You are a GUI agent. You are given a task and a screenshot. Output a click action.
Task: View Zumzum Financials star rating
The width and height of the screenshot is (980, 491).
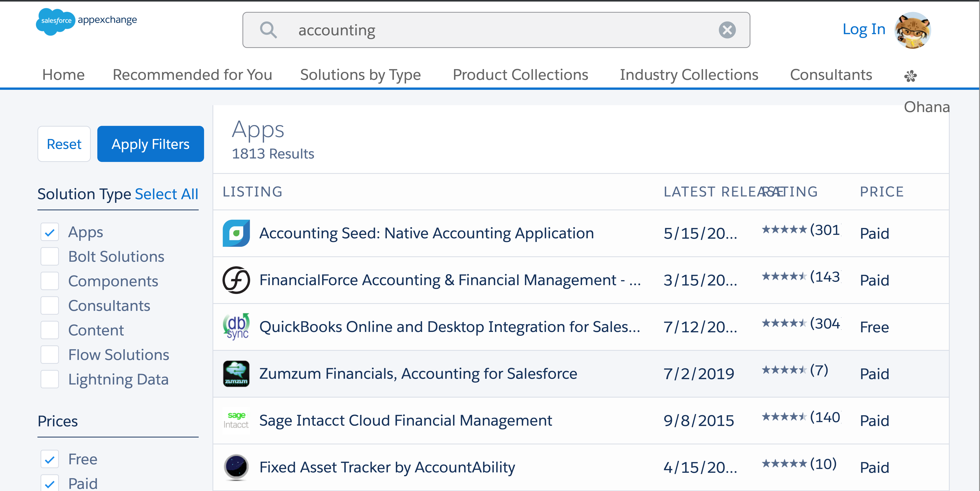784,370
